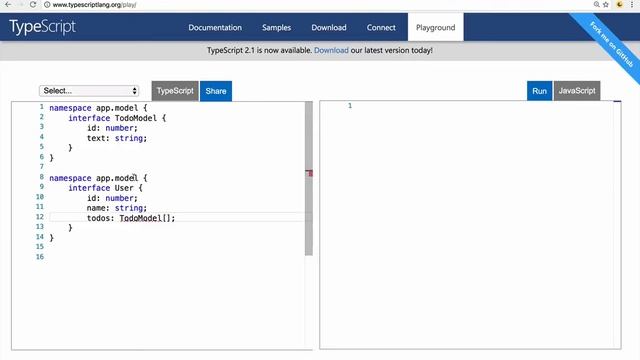
Task: Reload the page with the refresh icon
Action: (33, 4)
